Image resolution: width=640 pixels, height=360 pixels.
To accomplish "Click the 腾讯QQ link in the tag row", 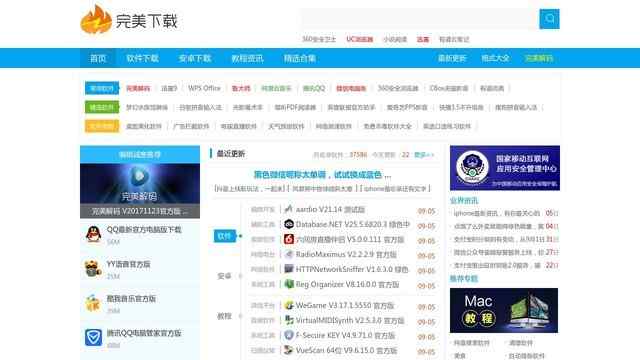I will coord(314,88).
